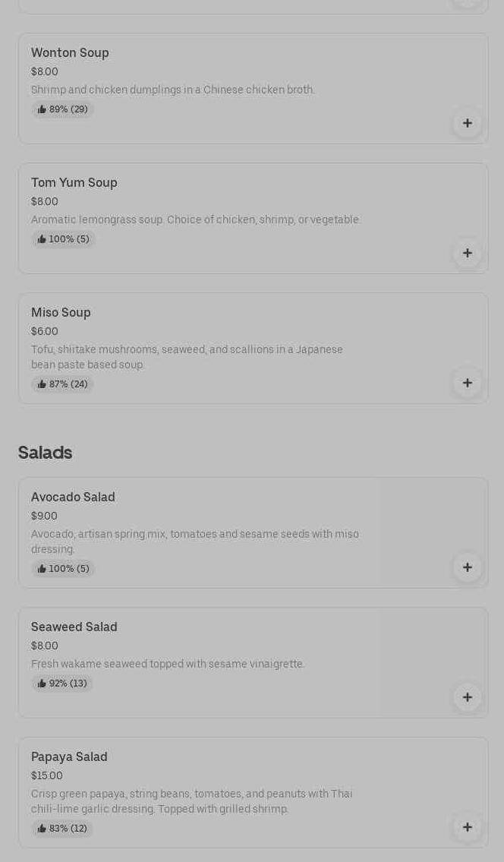504x862 pixels.
Task: Open the Seaweed Salad item title
Action: (x=74, y=627)
